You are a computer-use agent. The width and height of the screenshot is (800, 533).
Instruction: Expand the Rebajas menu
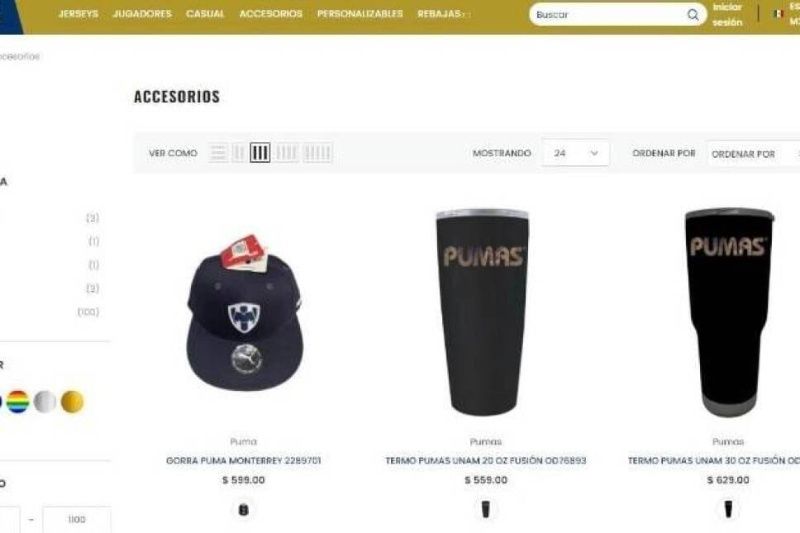coord(442,14)
